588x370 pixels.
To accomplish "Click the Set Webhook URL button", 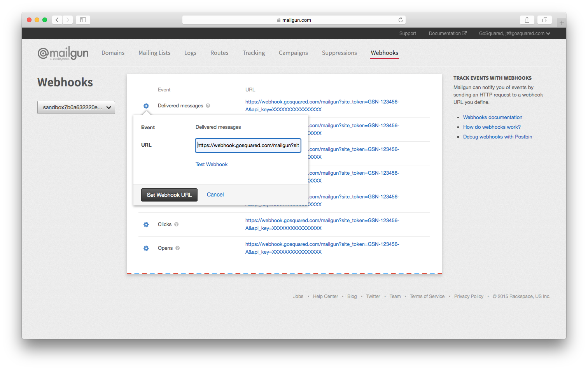I will (169, 195).
